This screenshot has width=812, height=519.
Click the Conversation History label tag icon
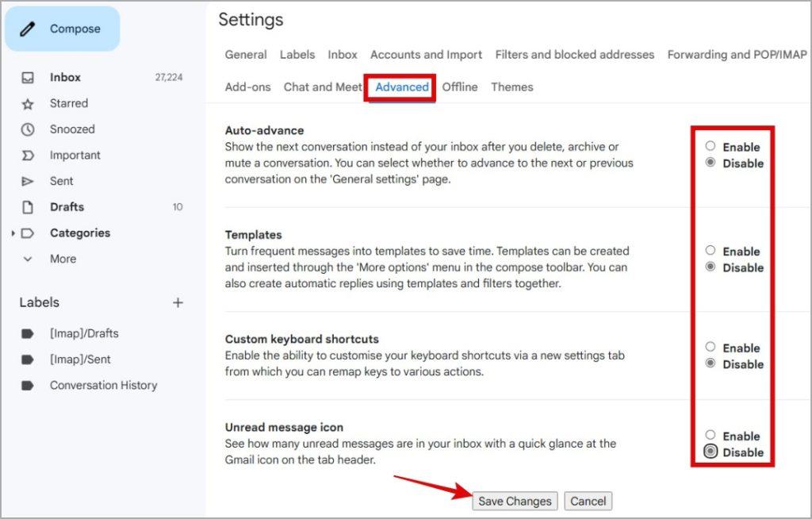click(28, 385)
